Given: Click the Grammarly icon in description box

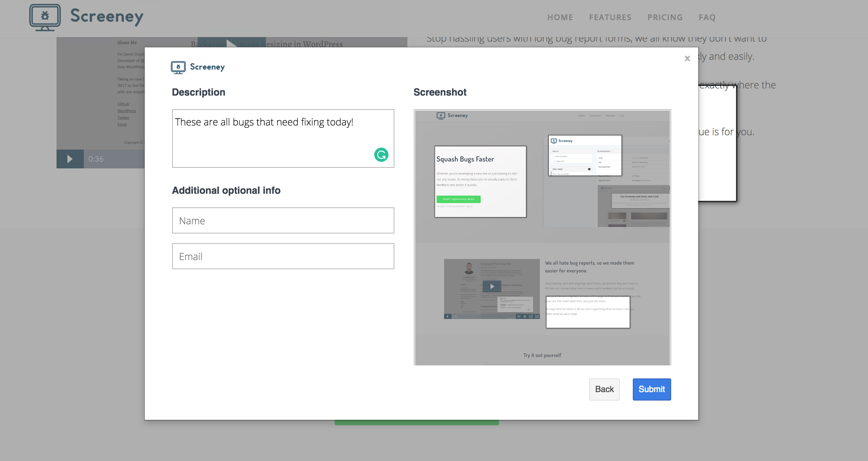Looking at the screenshot, I should tap(381, 155).
